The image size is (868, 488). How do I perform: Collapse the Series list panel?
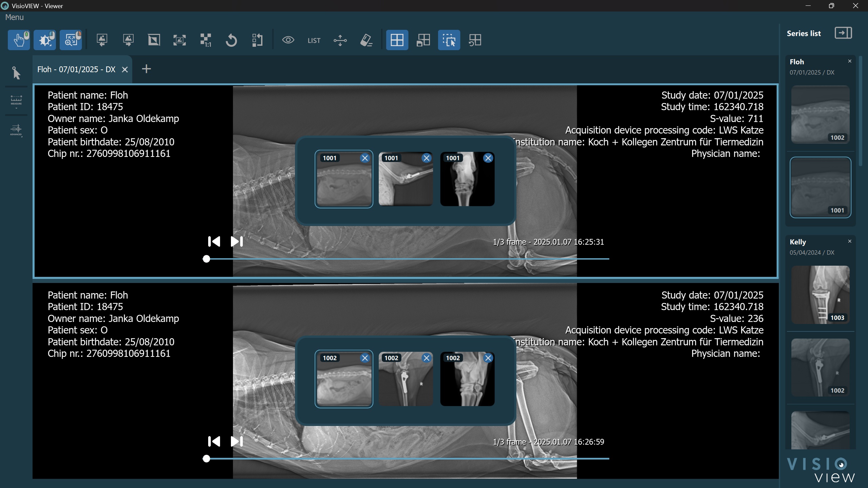(843, 33)
